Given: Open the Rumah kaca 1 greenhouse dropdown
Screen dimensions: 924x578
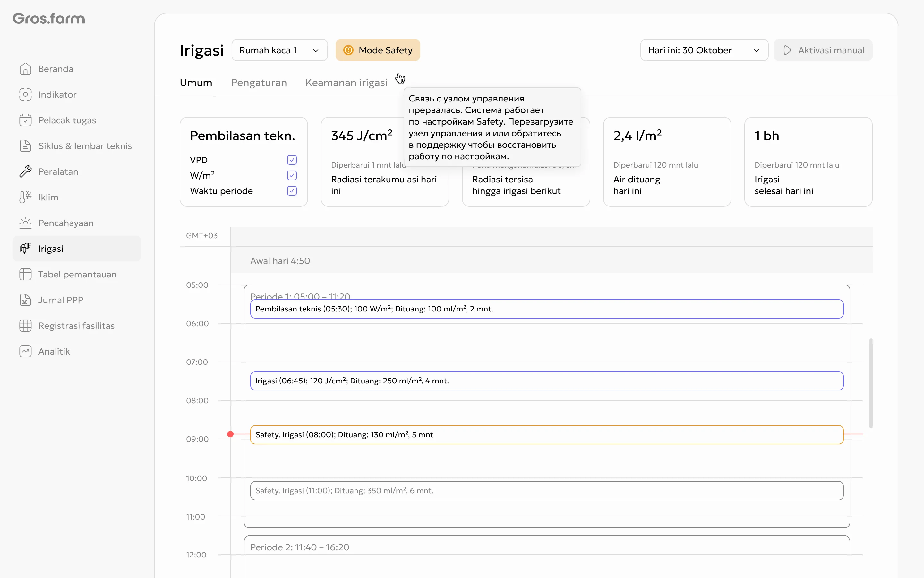Looking at the screenshot, I should tap(279, 50).
